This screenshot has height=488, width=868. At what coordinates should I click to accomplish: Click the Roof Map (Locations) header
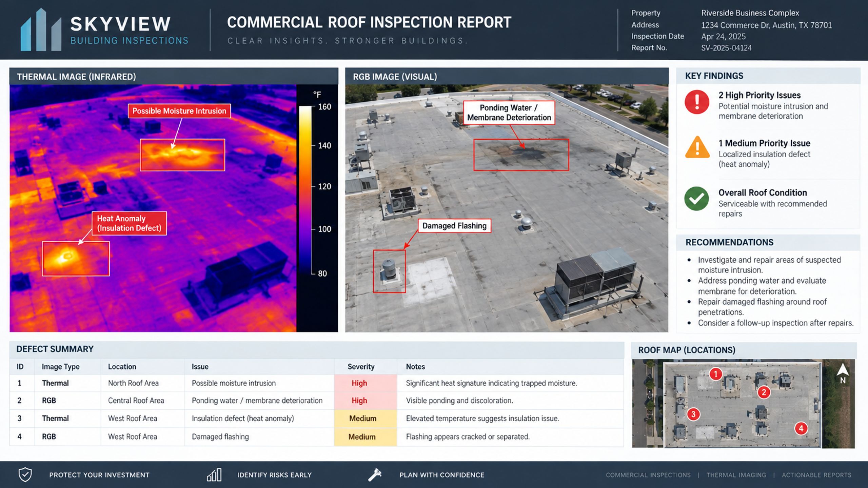744,350
